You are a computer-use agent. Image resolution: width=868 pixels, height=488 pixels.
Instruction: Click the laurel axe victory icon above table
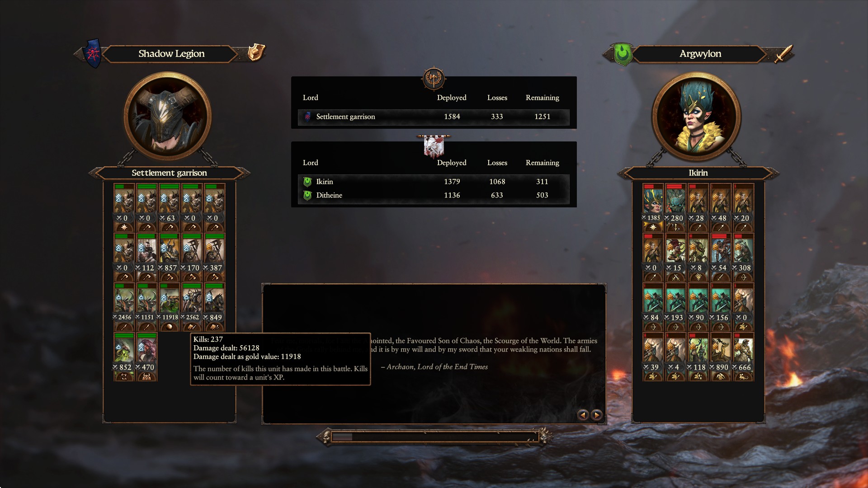pyautogui.click(x=434, y=79)
